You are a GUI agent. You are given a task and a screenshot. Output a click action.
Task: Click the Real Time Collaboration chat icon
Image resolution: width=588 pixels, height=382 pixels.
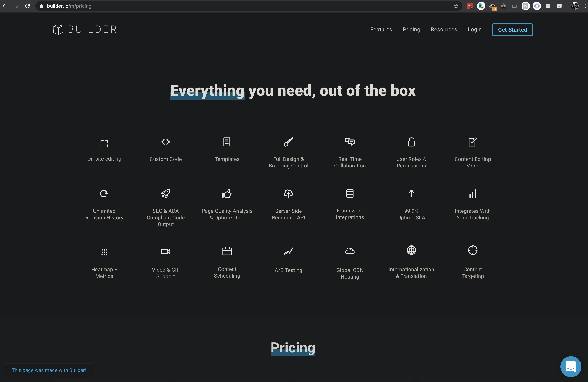[x=350, y=142]
